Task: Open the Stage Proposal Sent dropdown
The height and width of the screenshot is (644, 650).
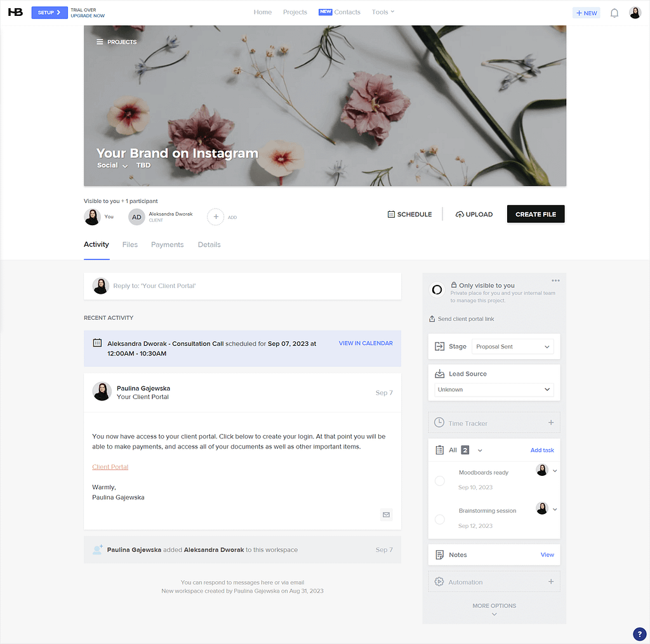Action: point(512,347)
